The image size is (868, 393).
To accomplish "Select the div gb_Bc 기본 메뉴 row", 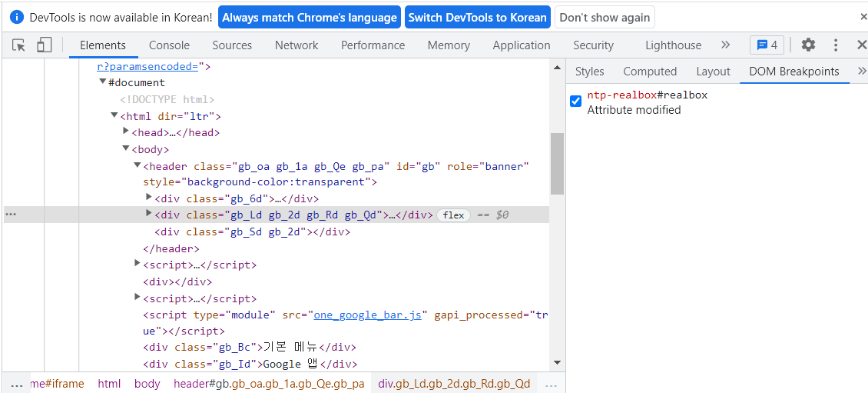I will [250, 348].
